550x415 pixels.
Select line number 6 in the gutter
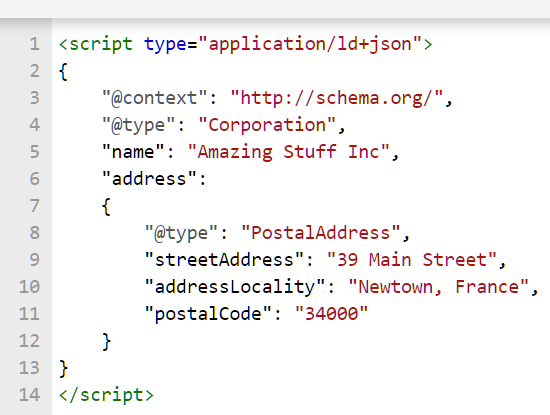(x=34, y=179)
